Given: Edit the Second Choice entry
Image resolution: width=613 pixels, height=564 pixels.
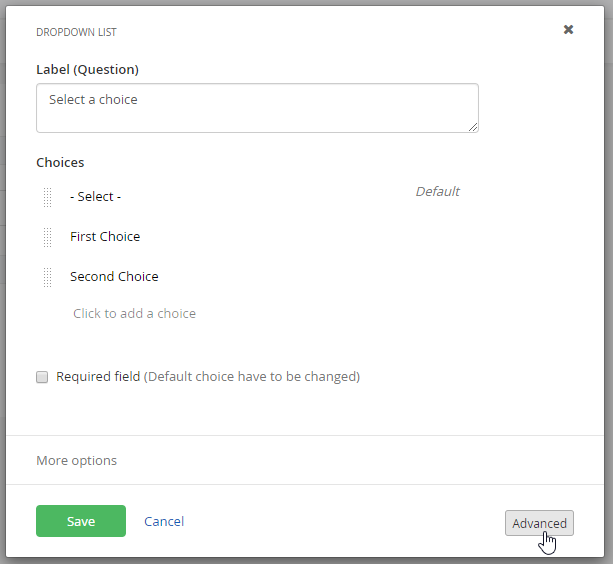Looking at the screenshot, I should (114, 277).
